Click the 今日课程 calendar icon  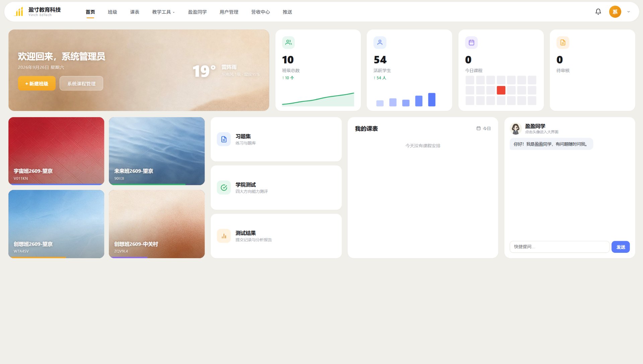tap(472, 43)
